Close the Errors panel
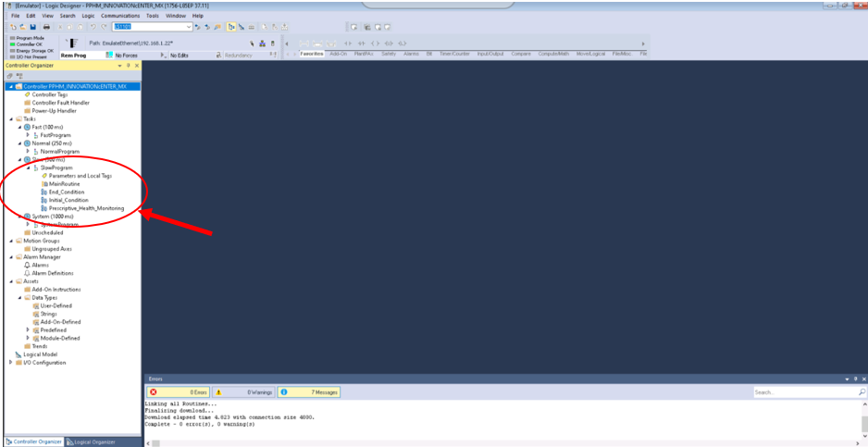This screenshot has width=868, height=447. pyautogui.click(x=863, y=379)
